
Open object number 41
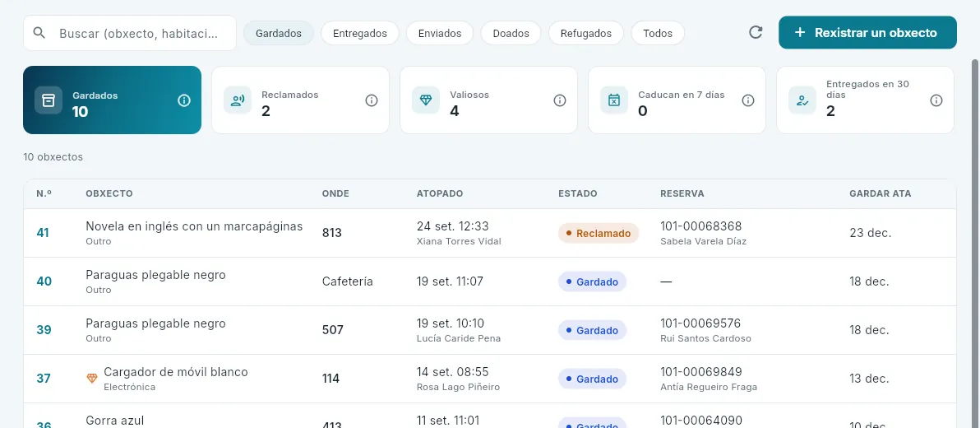pyautogui.click(x=43, y=233)
